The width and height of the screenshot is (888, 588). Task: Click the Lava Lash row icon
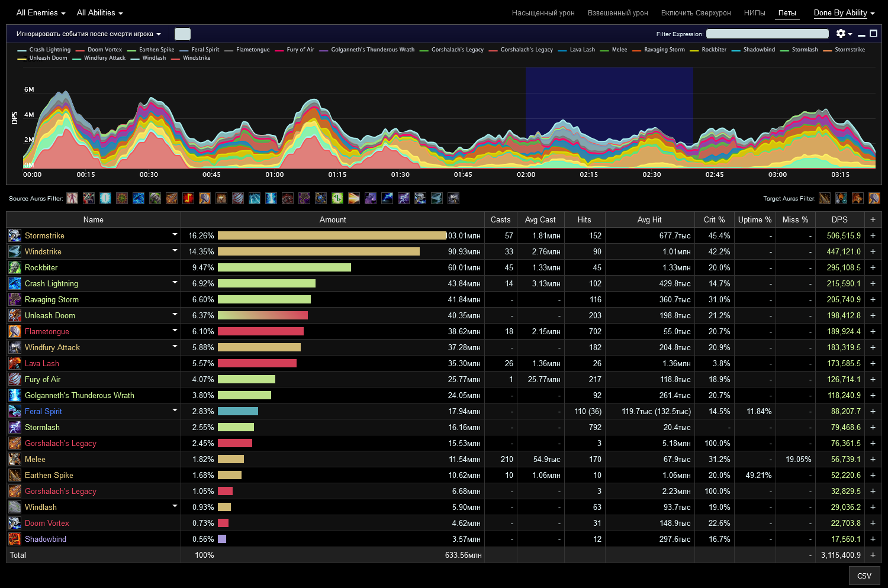15,363
